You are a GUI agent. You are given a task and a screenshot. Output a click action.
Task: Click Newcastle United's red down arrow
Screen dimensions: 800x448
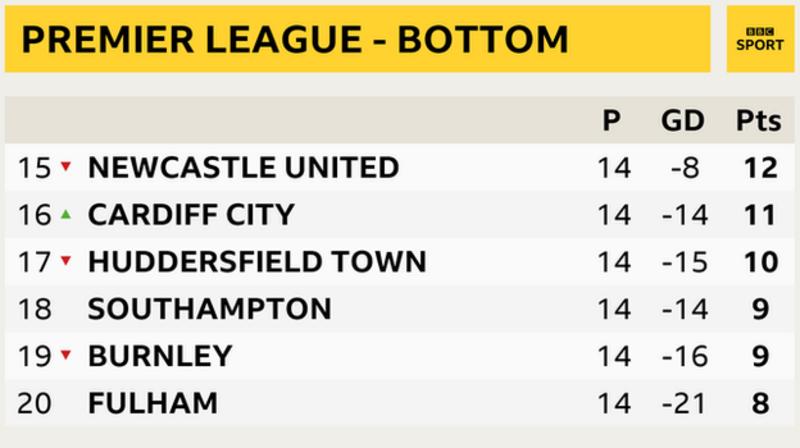click(66, 165)
